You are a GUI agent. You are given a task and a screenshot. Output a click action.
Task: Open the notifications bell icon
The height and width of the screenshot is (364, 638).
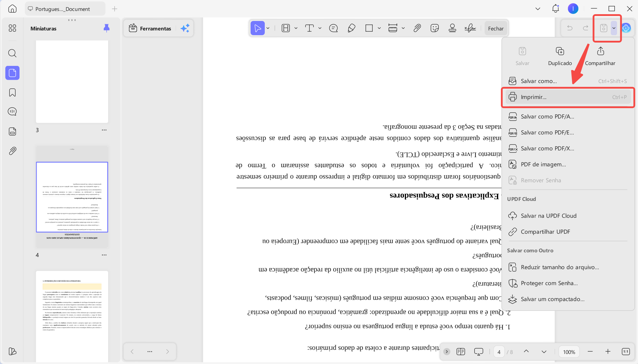(556, 9)
